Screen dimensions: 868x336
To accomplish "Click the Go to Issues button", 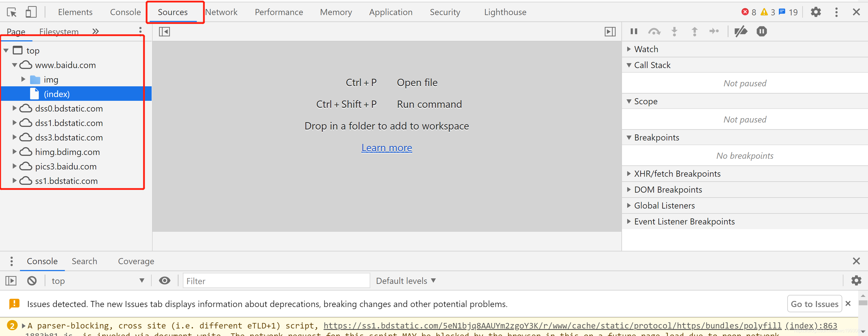I will [814, 304].
